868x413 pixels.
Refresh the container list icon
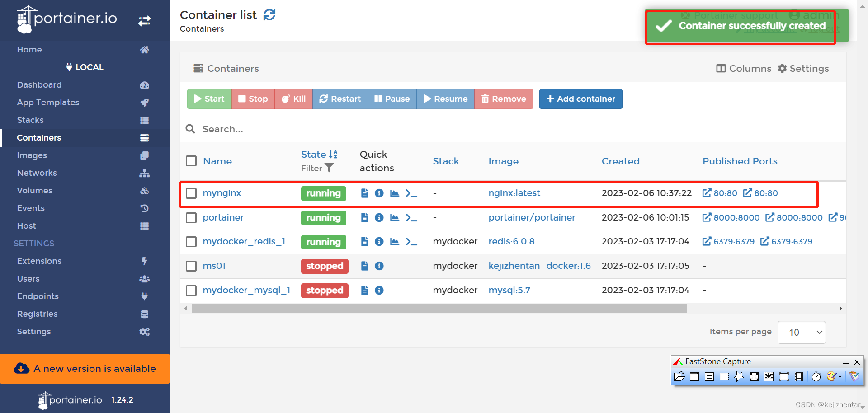pyautogui.click(x=269, y=15)
